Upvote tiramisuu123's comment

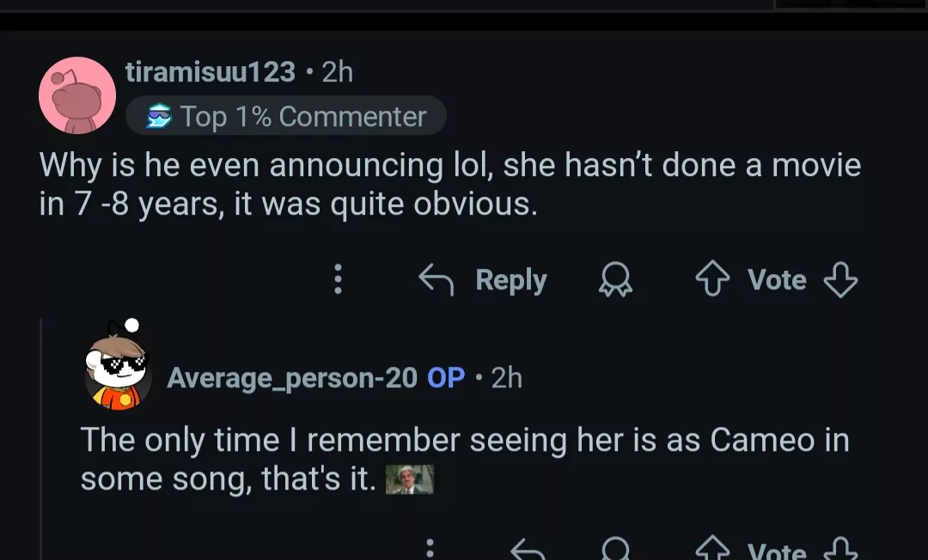[711, 280]
